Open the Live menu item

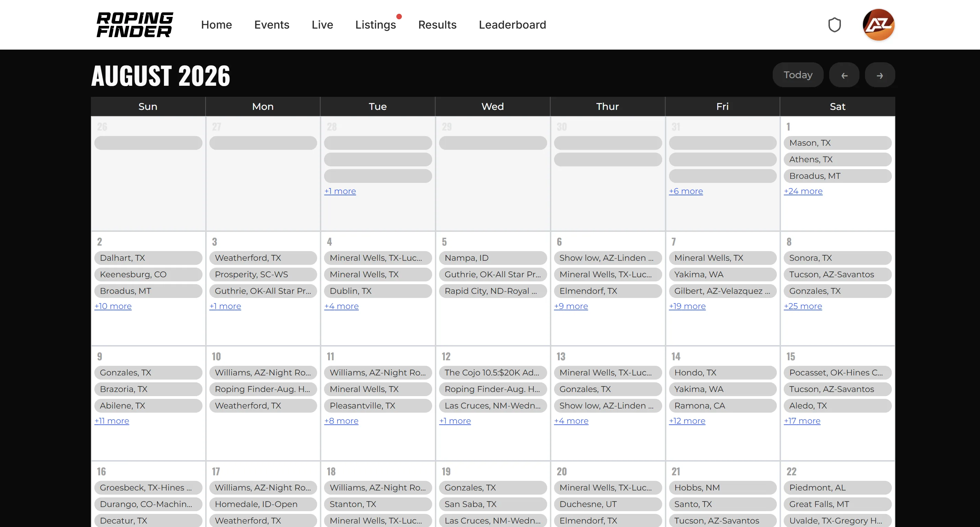(322, 25)
